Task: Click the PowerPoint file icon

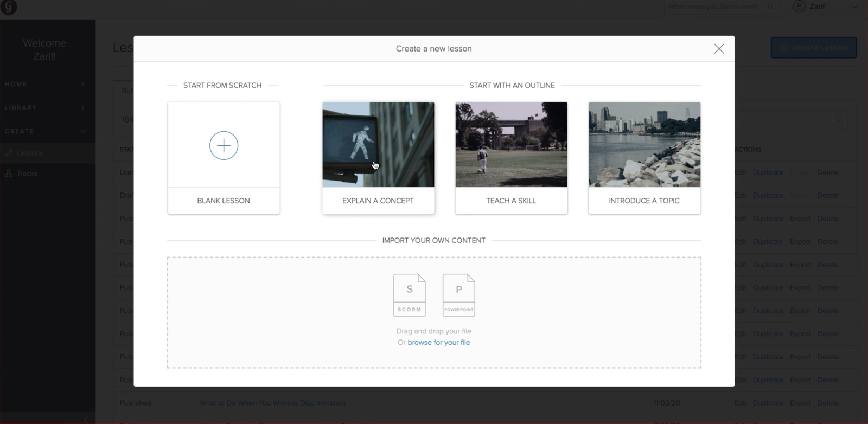Action: [458, 295]
